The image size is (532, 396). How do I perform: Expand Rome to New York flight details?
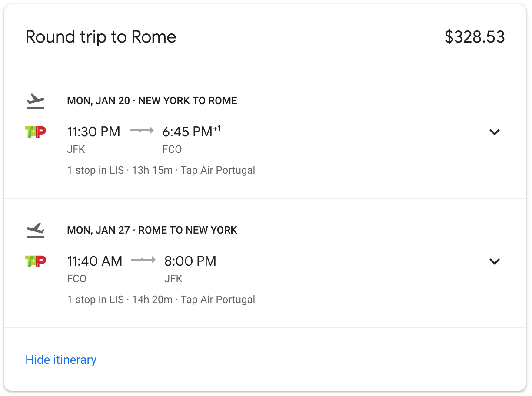pyautogui.click(x=495, y=261)
